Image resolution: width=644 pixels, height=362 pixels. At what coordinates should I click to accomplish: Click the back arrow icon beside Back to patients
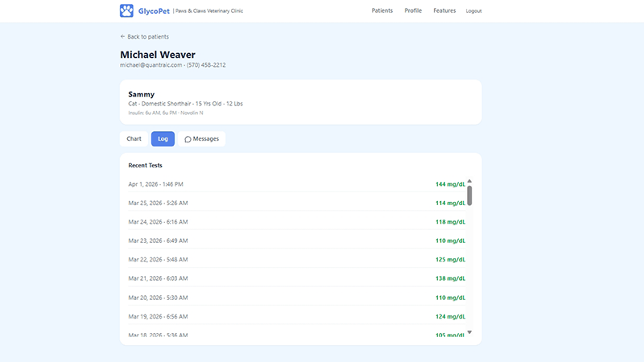tap(122, 36)
